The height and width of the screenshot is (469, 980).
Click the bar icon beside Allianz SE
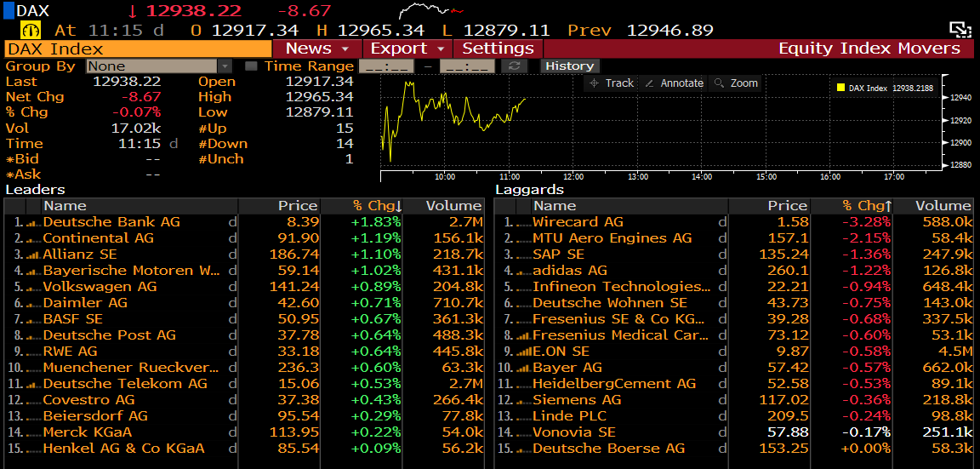pyautogui.click(x=33, y=255)
